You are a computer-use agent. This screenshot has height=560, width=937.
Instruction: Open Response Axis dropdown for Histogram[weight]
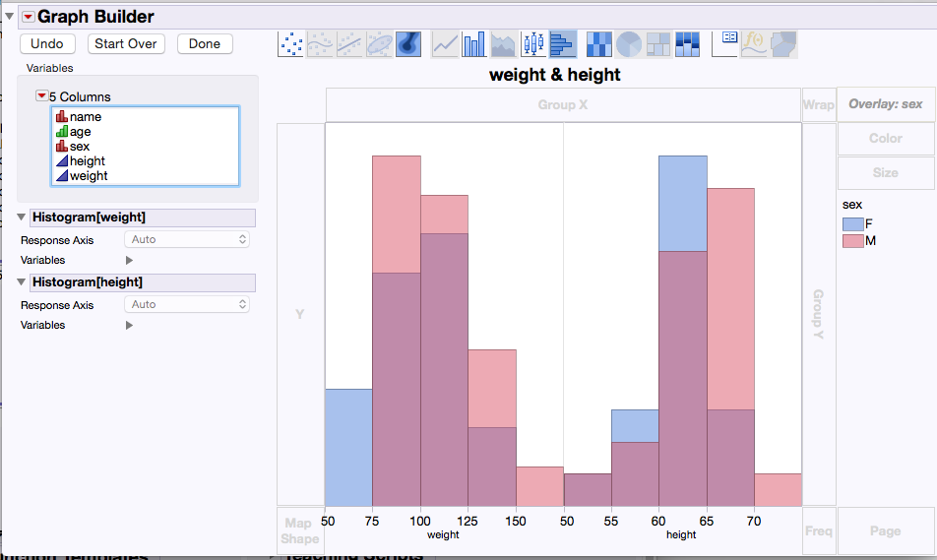click(x=187, y=240)
